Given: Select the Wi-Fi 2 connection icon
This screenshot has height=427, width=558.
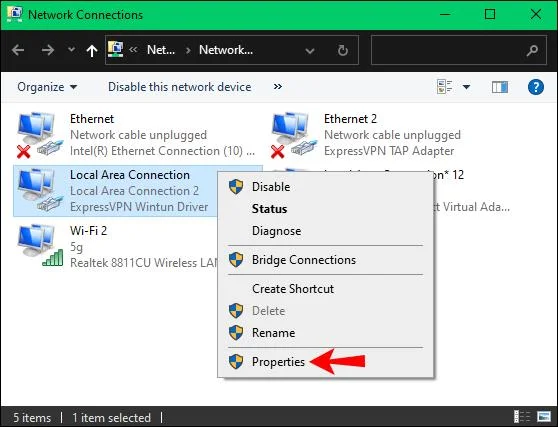Looking at the screenshot, I should pos(40,246).
